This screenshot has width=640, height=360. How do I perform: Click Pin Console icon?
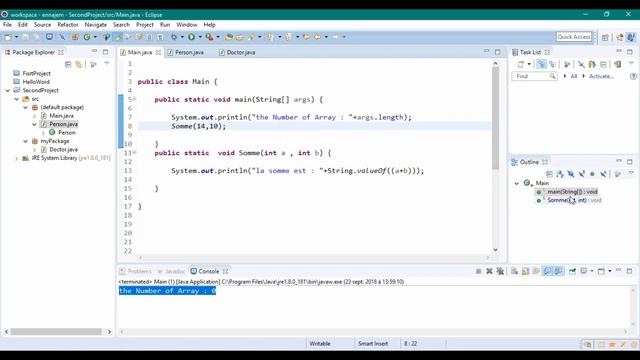click(572, 271)
